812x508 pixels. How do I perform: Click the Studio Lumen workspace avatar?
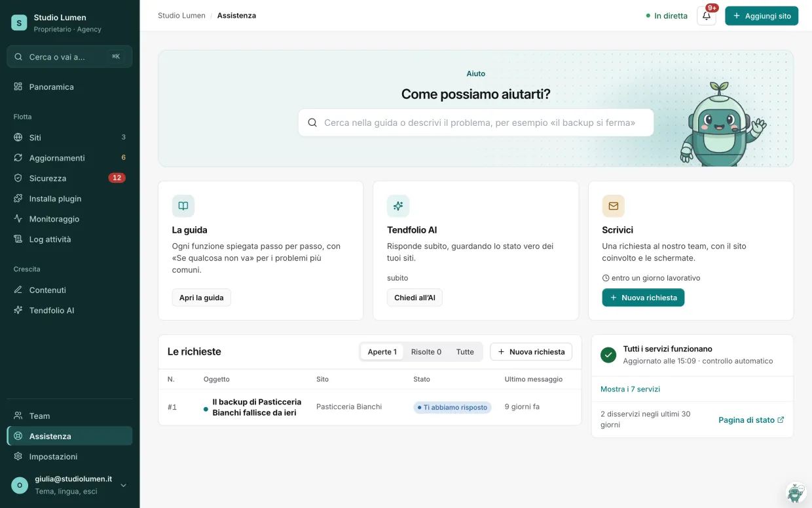point(19,23)
